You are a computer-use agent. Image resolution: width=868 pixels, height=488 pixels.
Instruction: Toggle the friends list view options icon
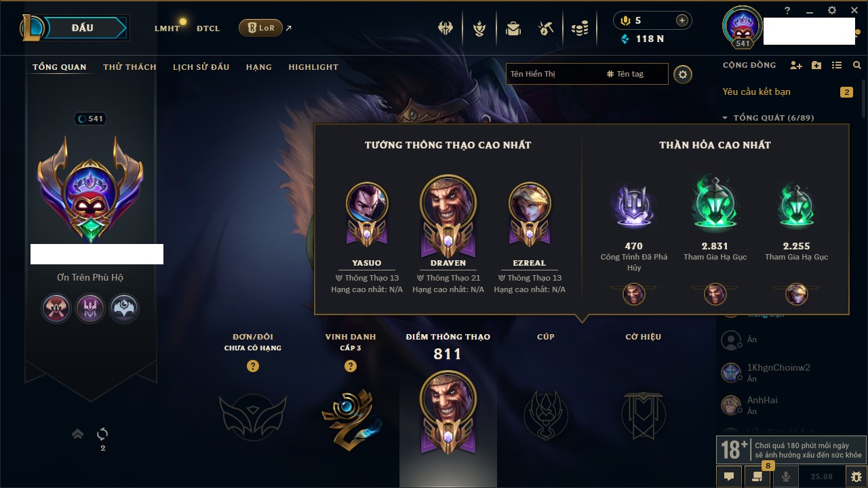click(837, 66)
